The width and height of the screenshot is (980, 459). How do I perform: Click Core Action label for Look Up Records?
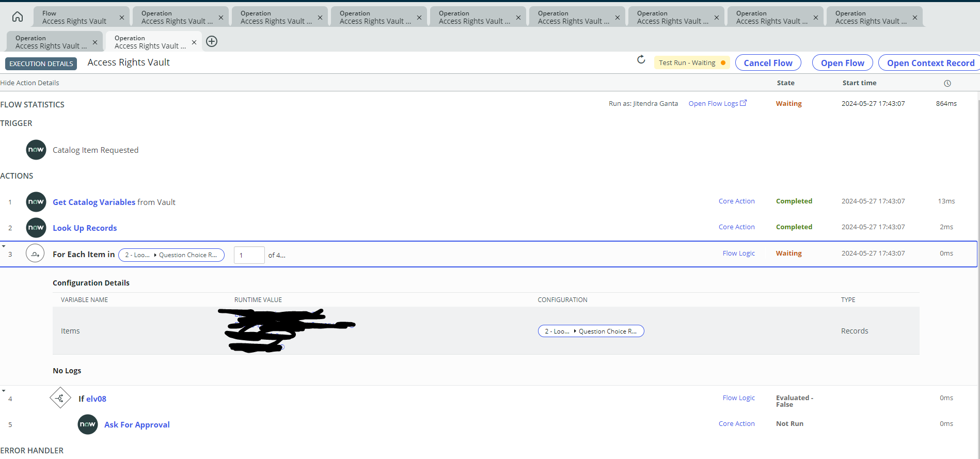(x=737, y=227)
